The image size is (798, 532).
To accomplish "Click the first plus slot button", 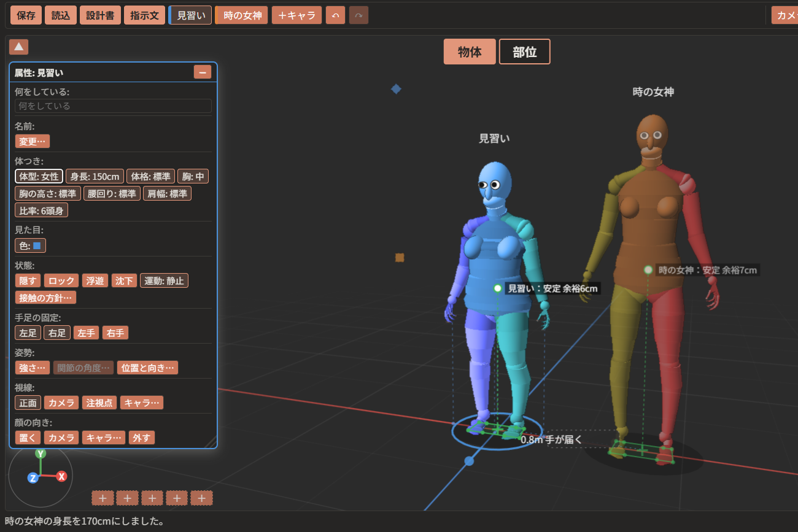I will click(103, 498).
